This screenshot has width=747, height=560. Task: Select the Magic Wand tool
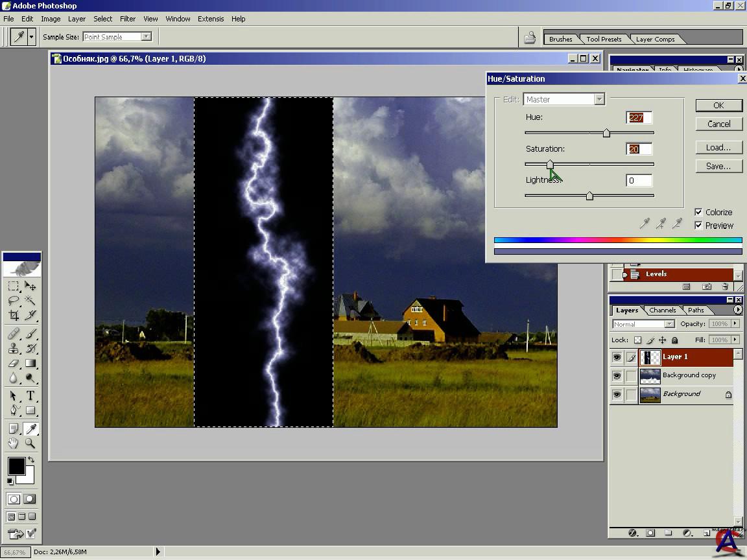(x=30, y=301)
